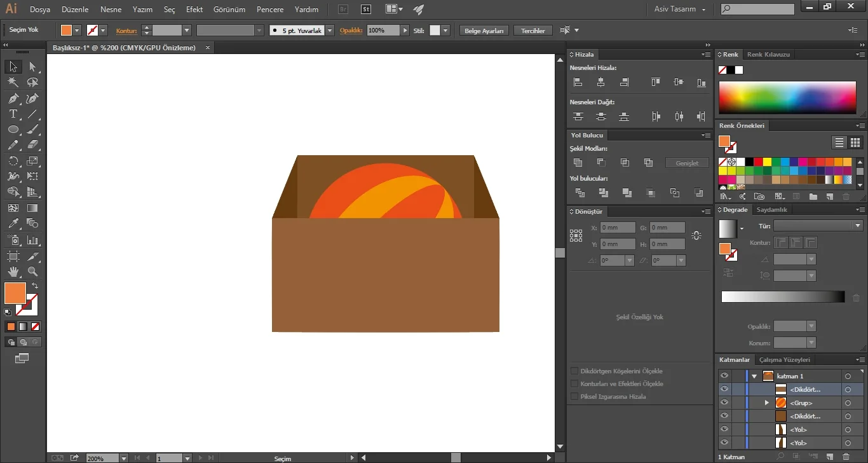Toggle constrain width and height proportions link

click(696, 235)
